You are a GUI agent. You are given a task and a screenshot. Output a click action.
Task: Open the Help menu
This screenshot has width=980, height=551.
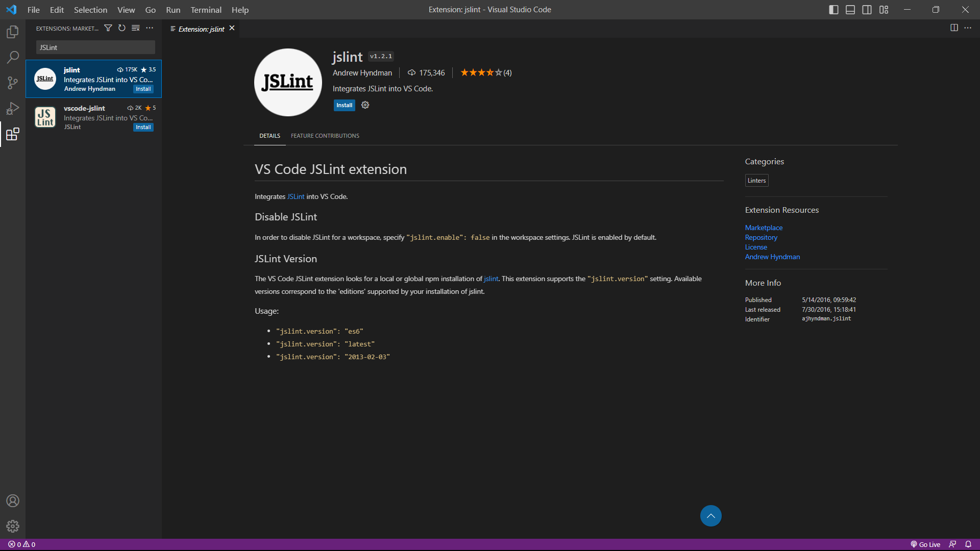[x=240, y=10]
